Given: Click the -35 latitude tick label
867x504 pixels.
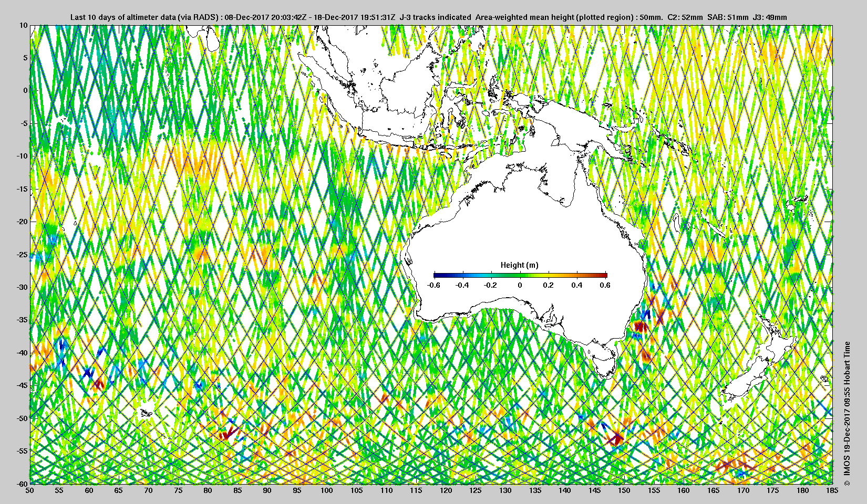Looking at the screenshot, I should click(x=22, y=320).
